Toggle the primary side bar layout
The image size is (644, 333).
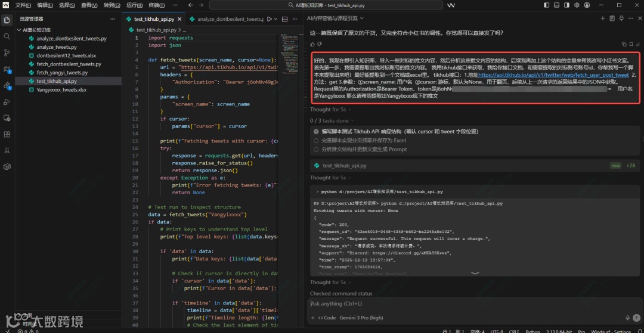click(x=546, y=5)
